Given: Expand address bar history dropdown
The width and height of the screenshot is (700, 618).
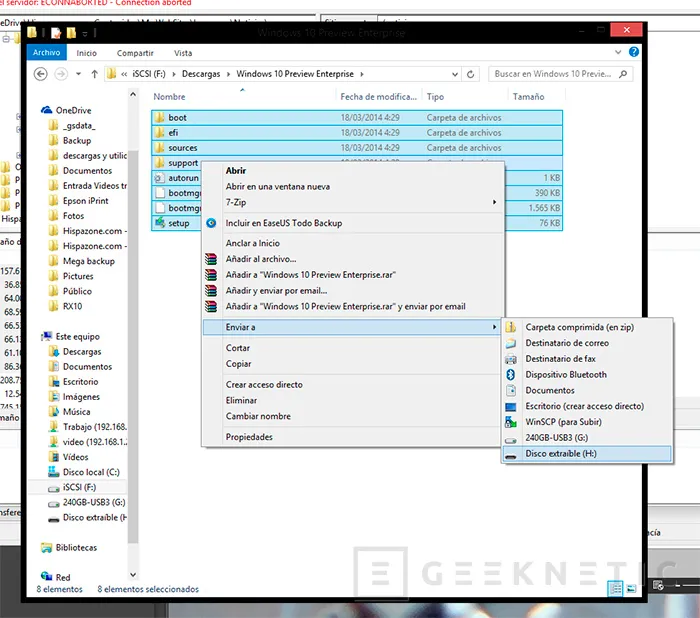Looking at the screenshot, I should [454, 74].
